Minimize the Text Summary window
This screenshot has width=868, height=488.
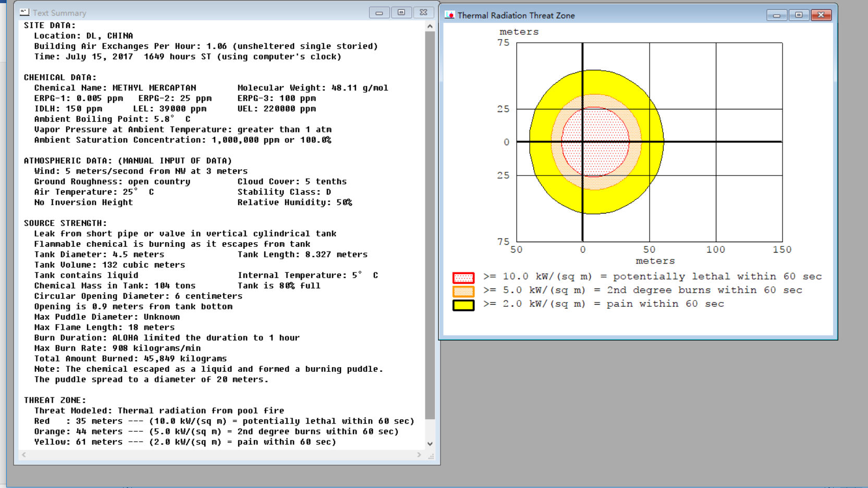379,12
